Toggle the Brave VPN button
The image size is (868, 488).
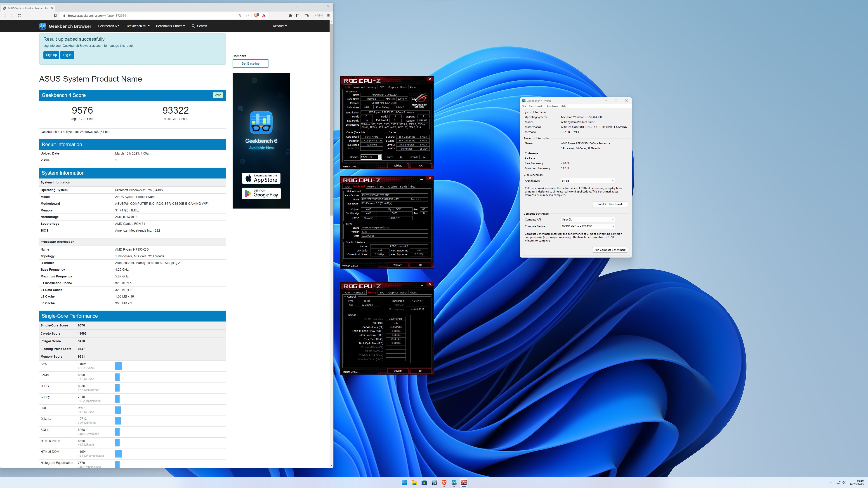[x=318, y=16]
